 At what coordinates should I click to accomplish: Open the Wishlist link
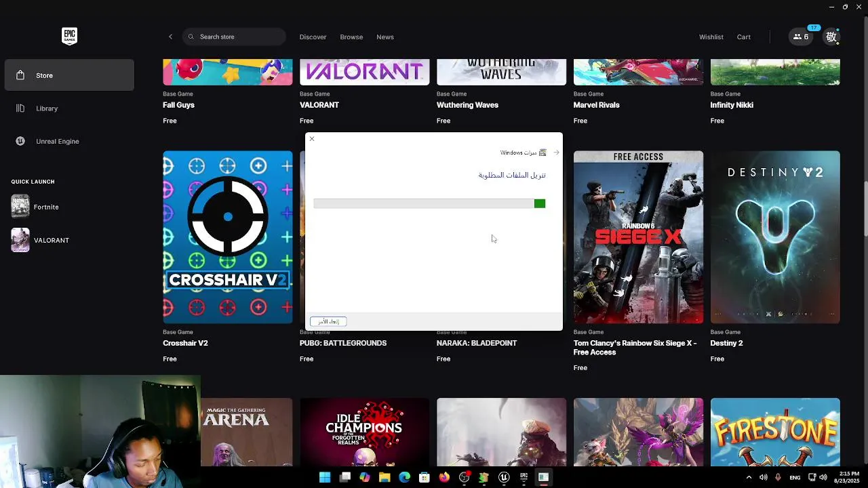711,37
